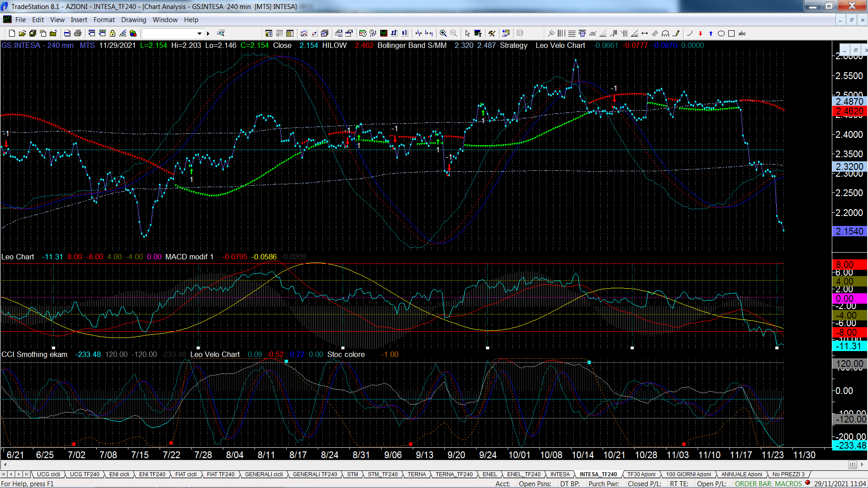Image resolution: width=868 pixels, height=488 pixels.
Task: Open the Drawing menu
Action: coord(134,20)
